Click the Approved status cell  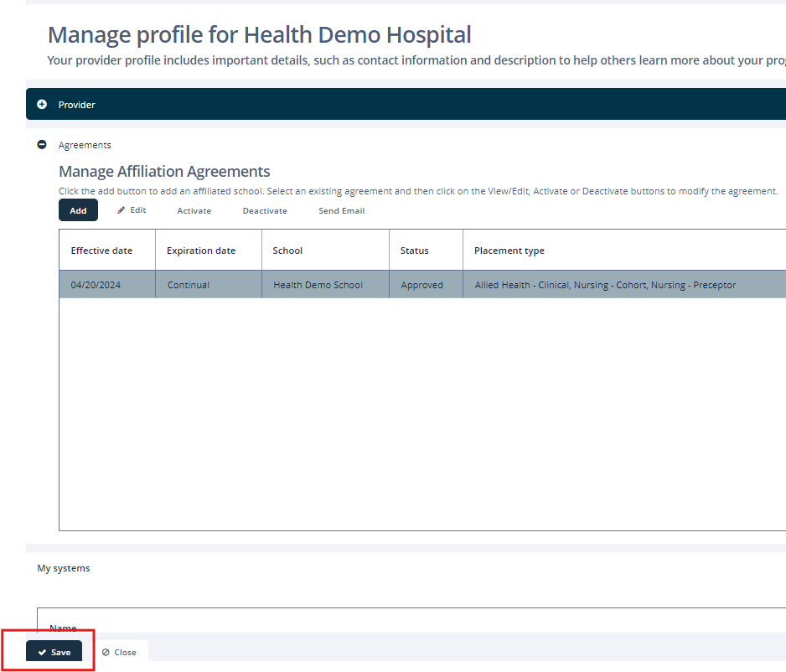421,285
